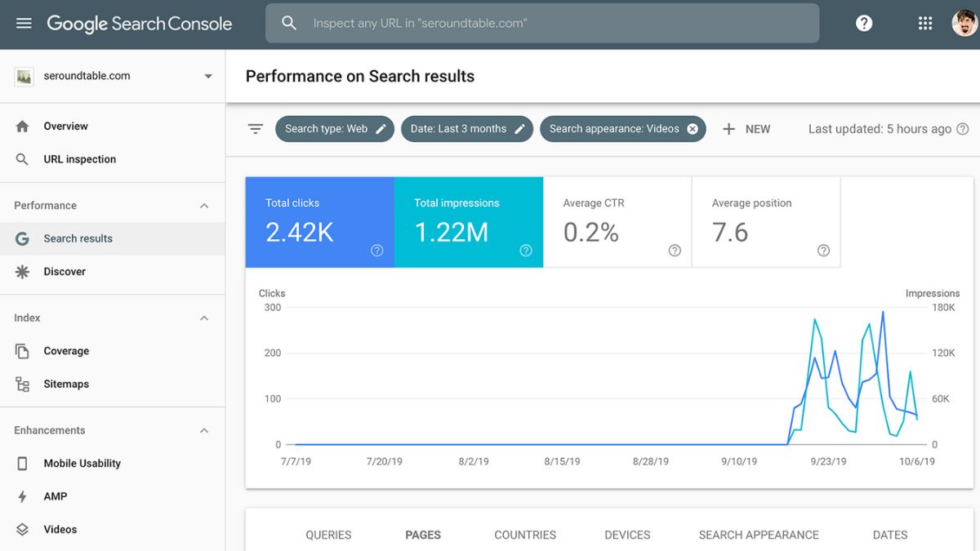Screen dimensions: 980x551
Task: Click the Google G Search results icon
Action: coord(23,238)
